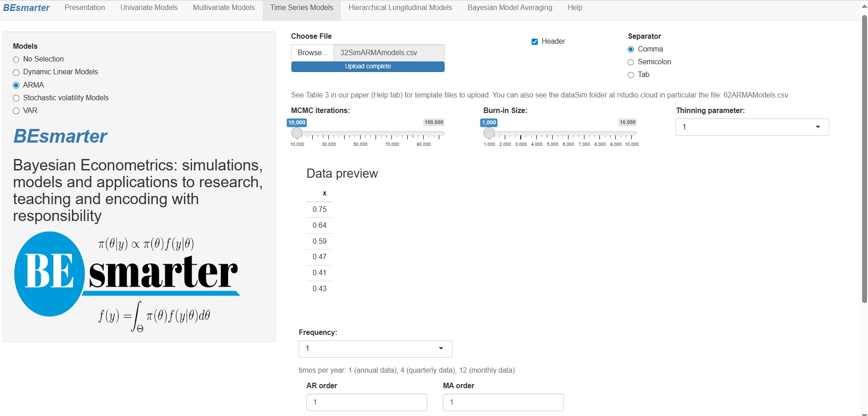Screen dimensions: 868x416
Task: Click the MCMC iterations slider handle
Action: [x=297, y=133]
